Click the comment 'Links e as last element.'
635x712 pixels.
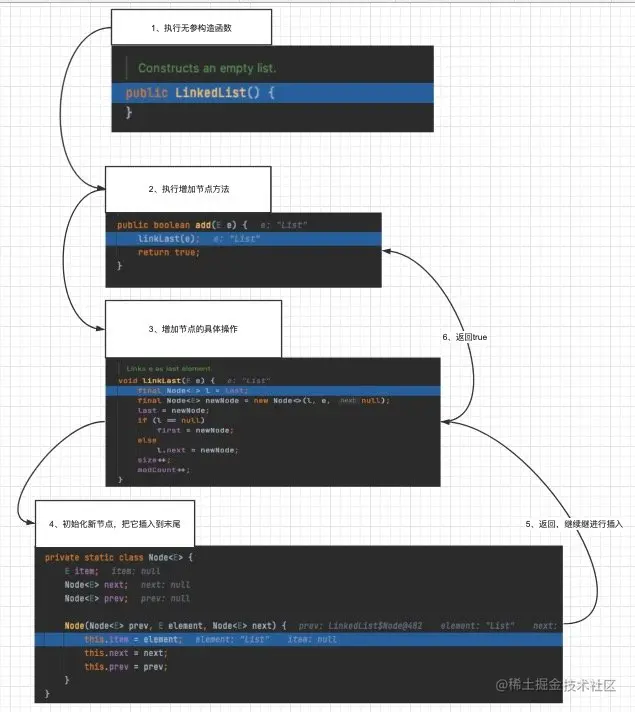pos(169,368)
